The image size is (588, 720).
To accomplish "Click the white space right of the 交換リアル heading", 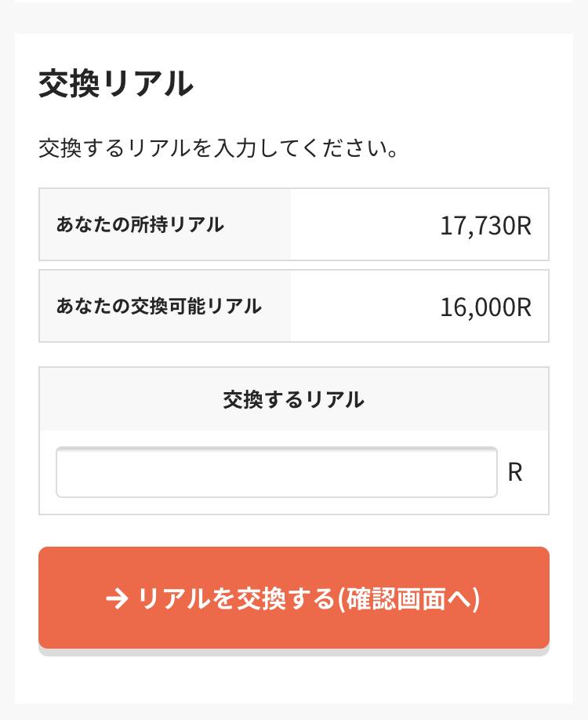I will point(376,84).
